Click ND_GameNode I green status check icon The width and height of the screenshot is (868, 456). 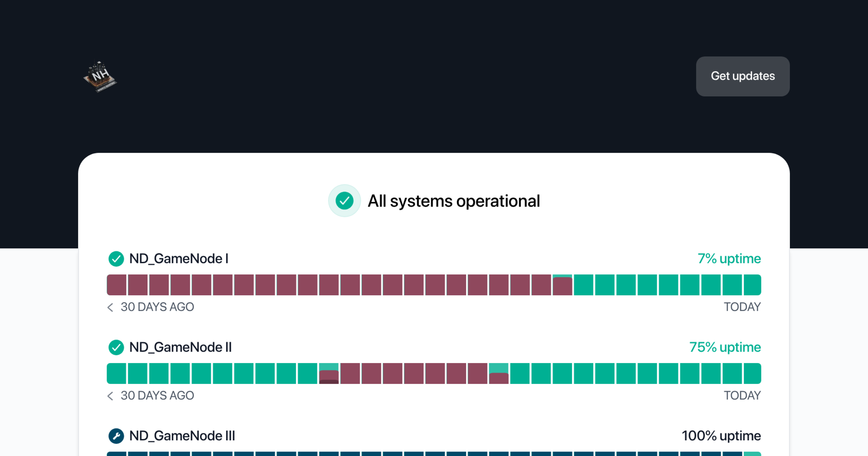(x=116, y=259)
